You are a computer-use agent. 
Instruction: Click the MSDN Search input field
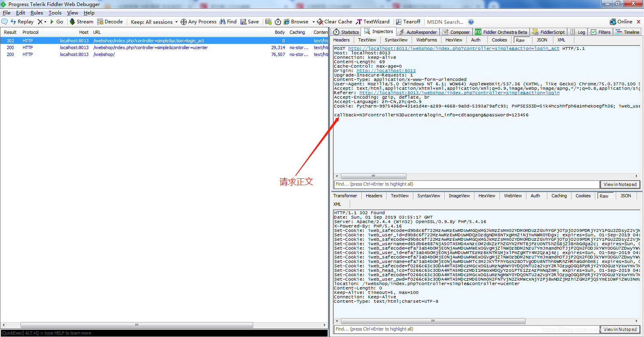[445, 22]
